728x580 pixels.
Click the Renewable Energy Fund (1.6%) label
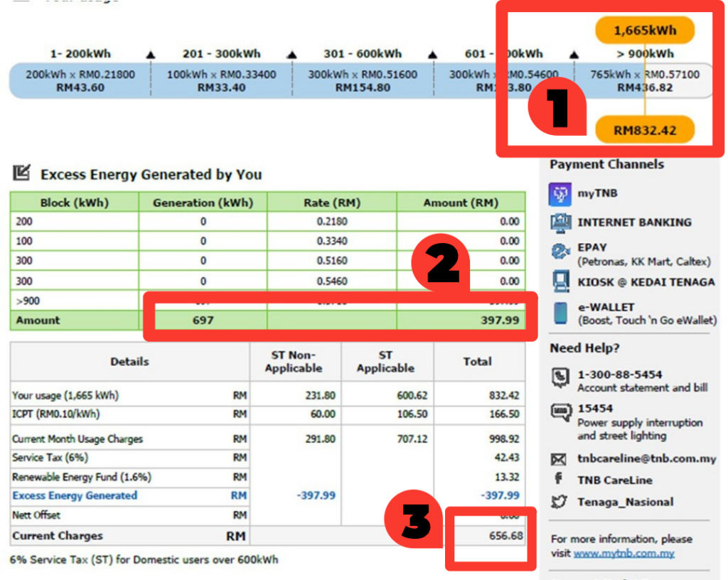pos(82,477)
